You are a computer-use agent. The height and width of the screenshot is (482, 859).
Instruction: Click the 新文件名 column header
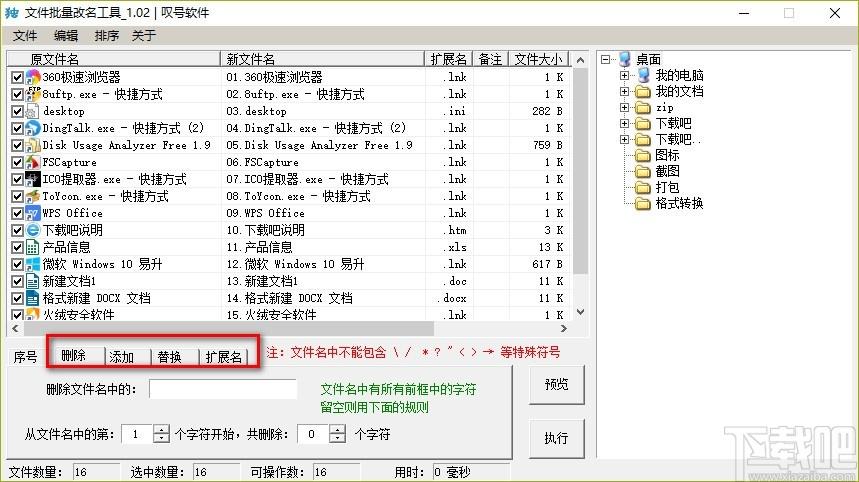click(322, 59)
